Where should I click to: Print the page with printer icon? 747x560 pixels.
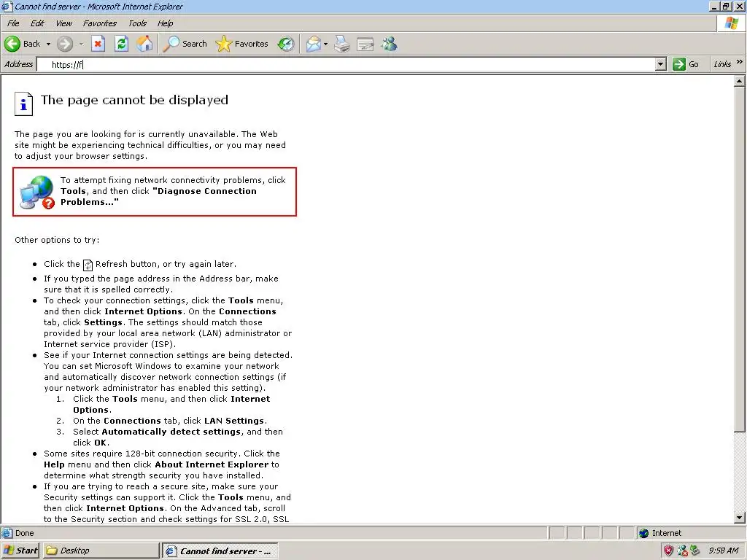click(341, 44)
